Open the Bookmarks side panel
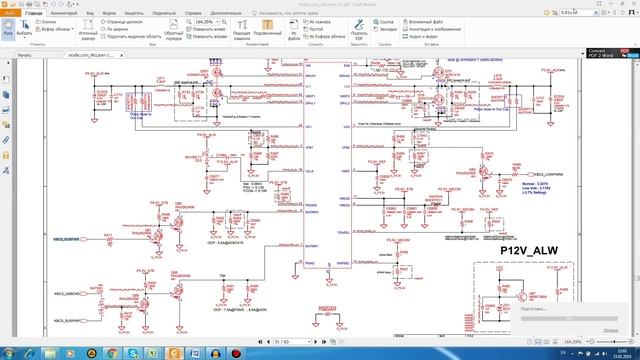This screenshot has width=640, height=360. (6, 80)
